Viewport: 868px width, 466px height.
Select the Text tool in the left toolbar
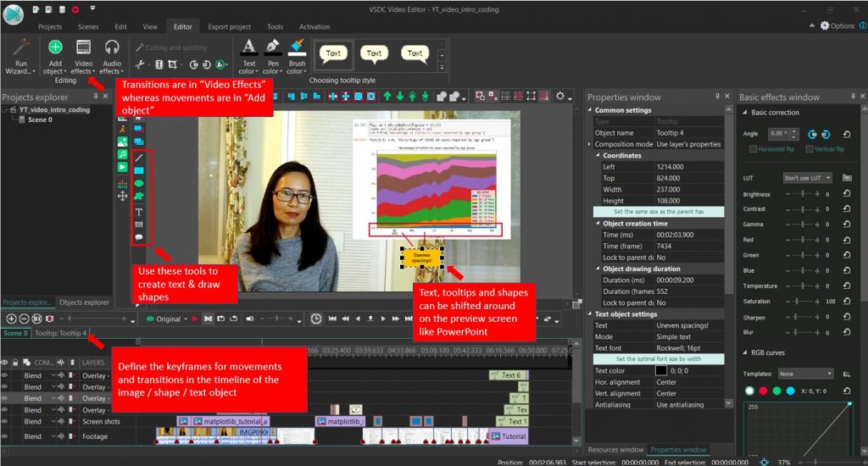(x=139, y=211)
